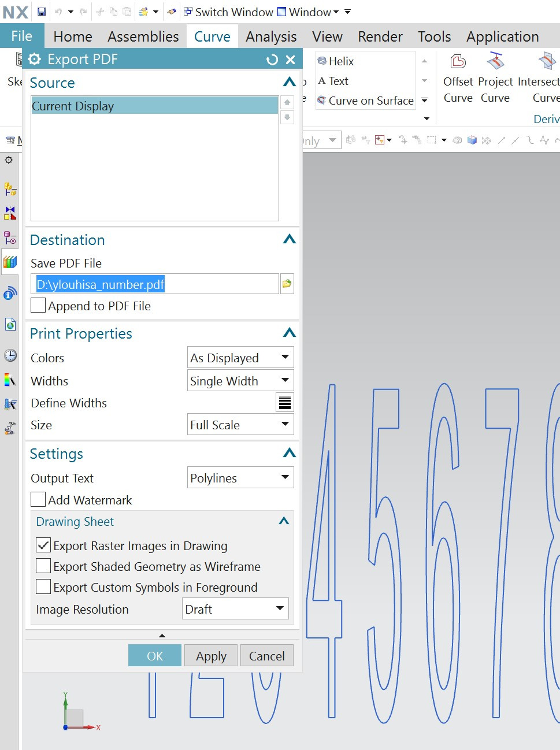Reset the Export PDF dialog
This screenshot has width=560, height=750.
tap(272, 60)
